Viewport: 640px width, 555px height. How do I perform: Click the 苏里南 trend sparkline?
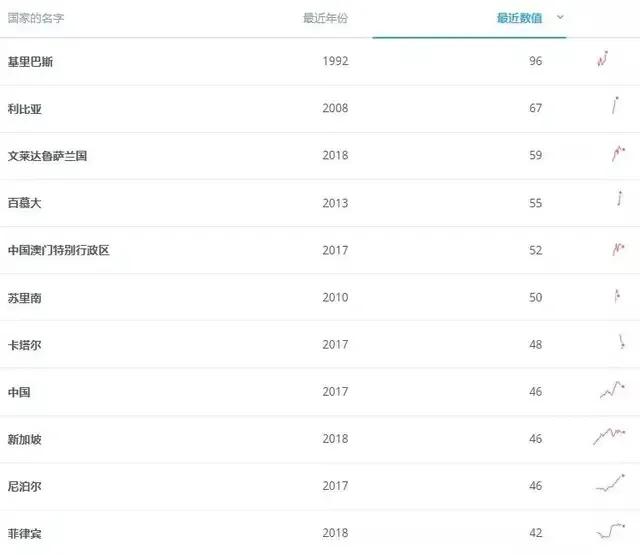[616, 296]
